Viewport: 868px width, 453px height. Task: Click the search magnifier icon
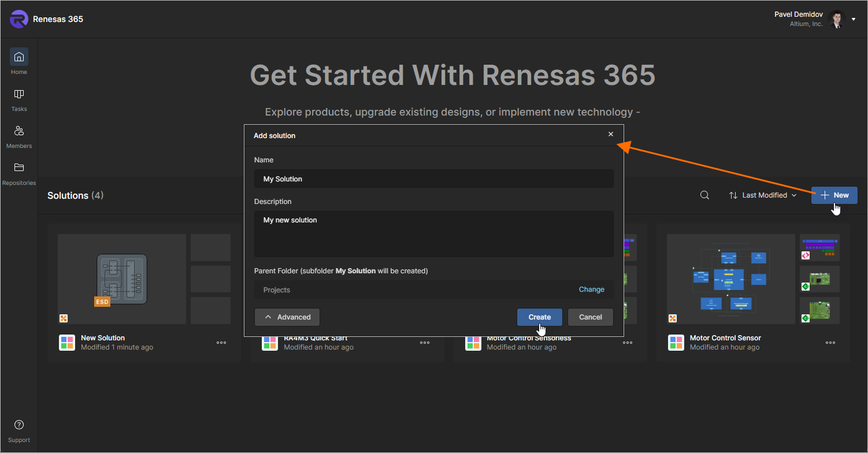(x=704, y=195)
